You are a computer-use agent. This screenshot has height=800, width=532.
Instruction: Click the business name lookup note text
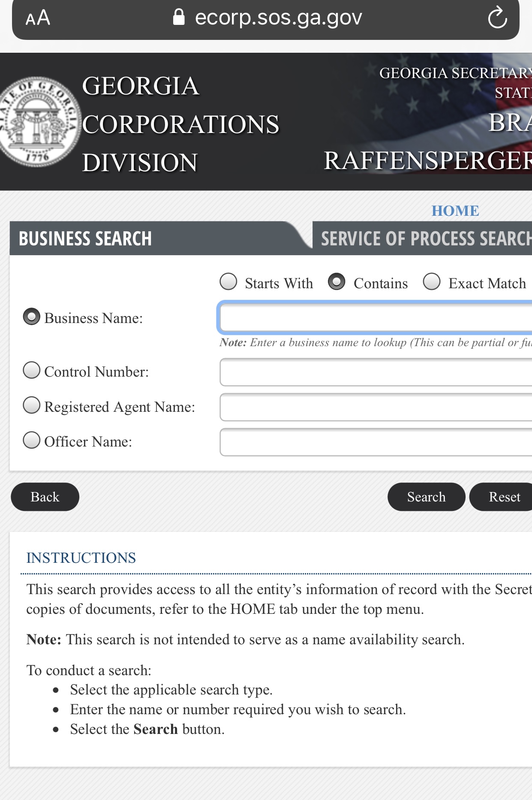376,342
